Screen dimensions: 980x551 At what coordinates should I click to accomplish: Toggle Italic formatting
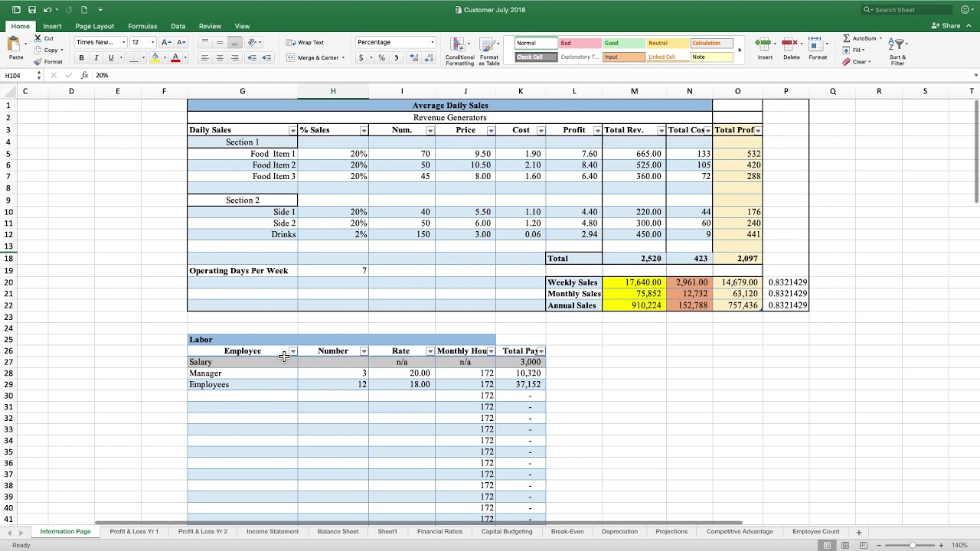click(96, 57)
